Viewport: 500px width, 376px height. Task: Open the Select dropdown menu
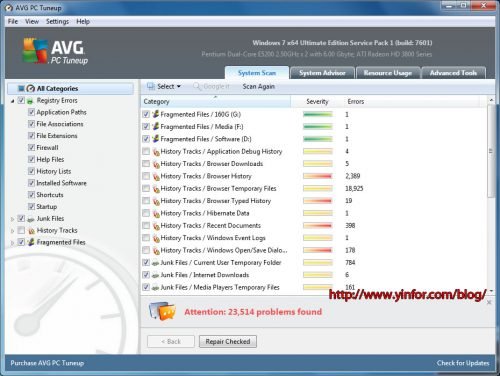[164, 87]
